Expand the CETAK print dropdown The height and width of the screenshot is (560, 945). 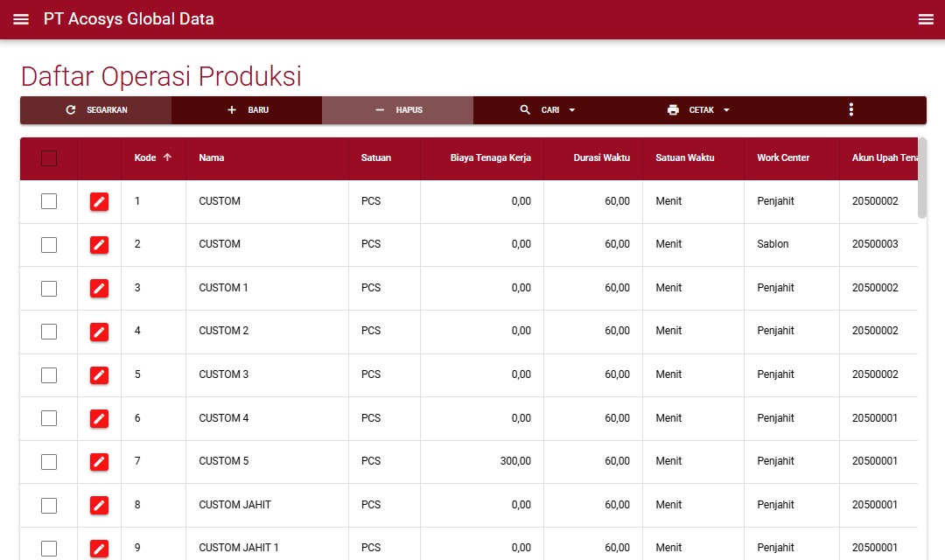[726, 110]
